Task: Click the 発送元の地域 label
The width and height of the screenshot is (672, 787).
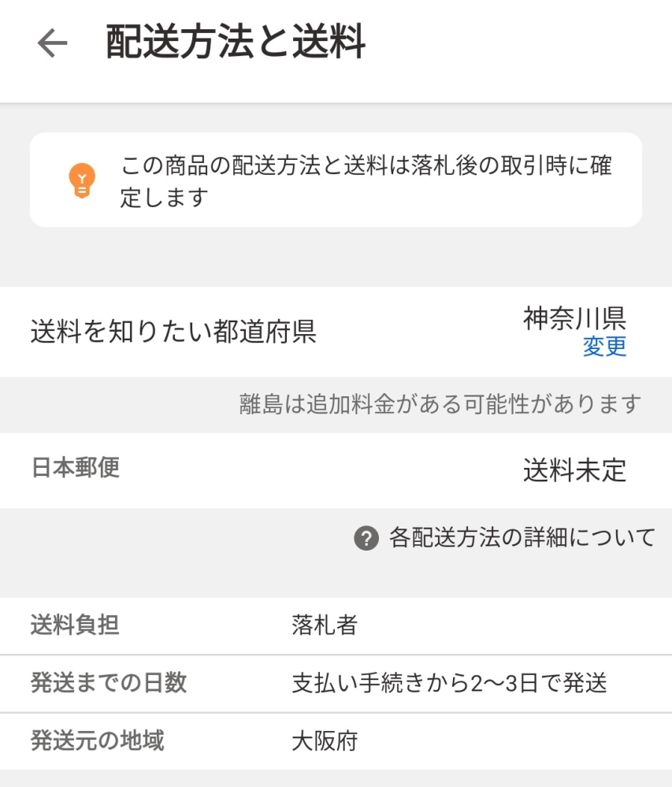Action: (98, 741)
